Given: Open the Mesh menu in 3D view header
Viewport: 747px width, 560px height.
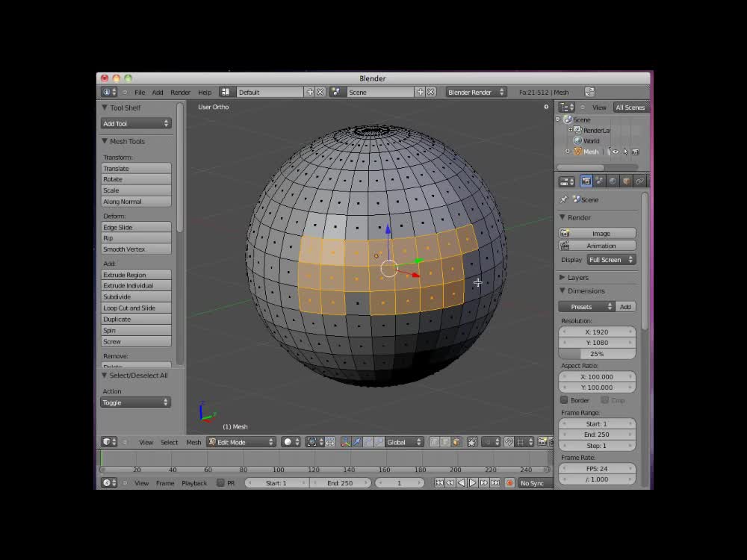Looking at the screenshot, I should coord(193,442).
